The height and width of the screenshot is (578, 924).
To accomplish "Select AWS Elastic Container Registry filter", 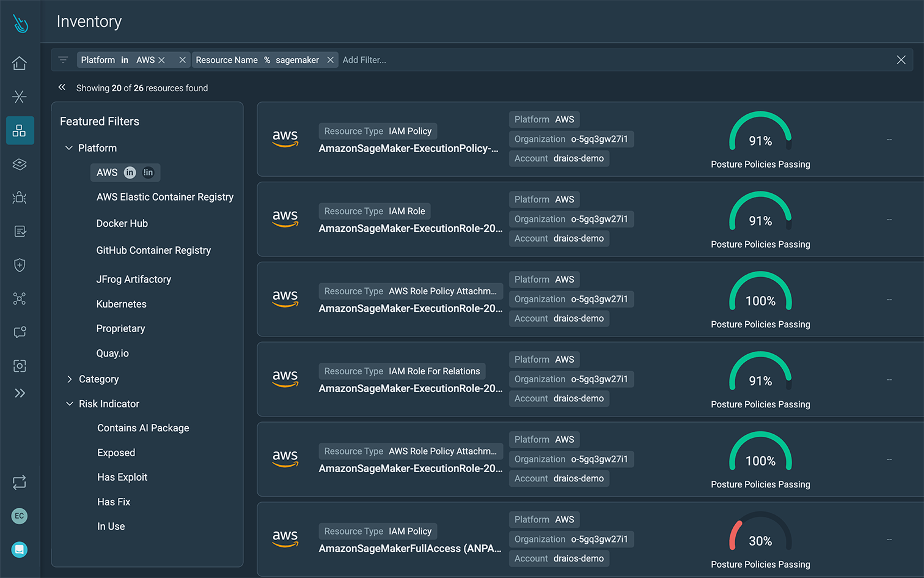I will pyautogui.click(x=165, y=197).
